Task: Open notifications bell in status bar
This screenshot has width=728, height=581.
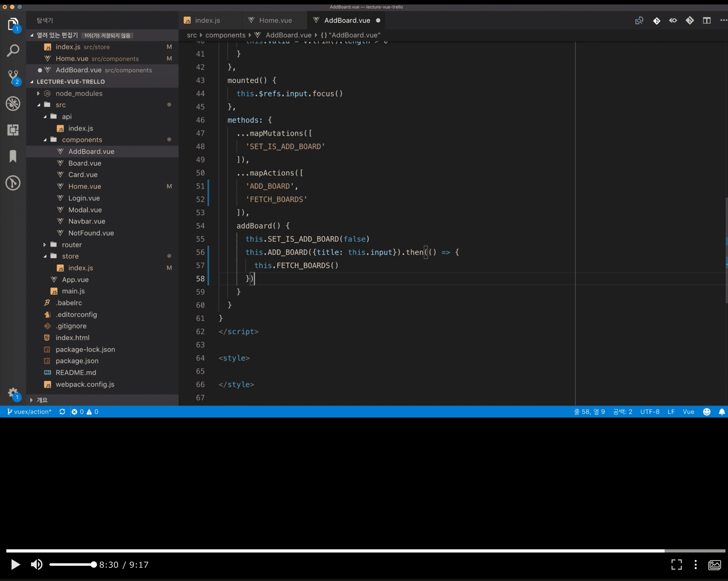Action: (722, 412)
